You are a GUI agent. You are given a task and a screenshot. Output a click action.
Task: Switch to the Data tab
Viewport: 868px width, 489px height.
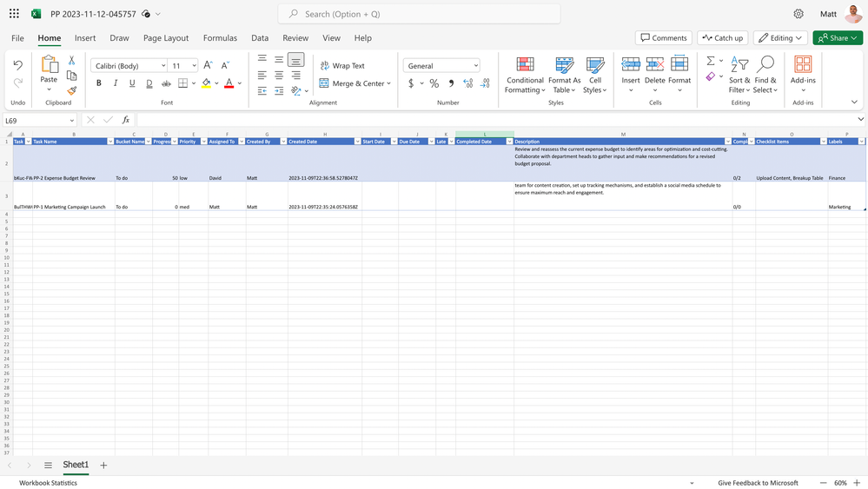(260, 38)
